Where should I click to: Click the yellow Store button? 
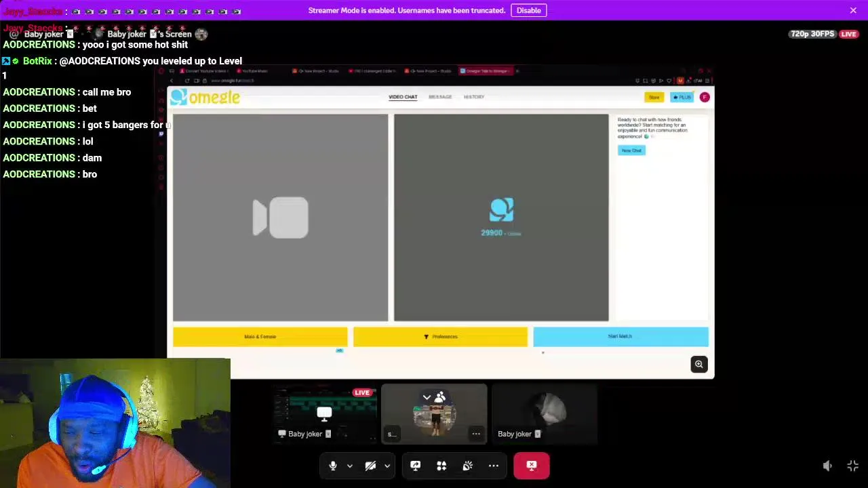pyautogui.click(x=654, y=98)
